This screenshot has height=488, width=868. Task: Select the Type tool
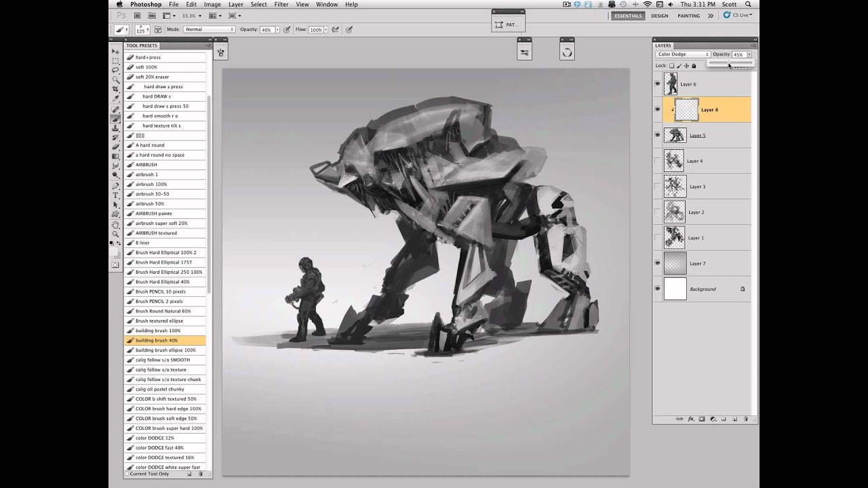click(x=115, y=195)
